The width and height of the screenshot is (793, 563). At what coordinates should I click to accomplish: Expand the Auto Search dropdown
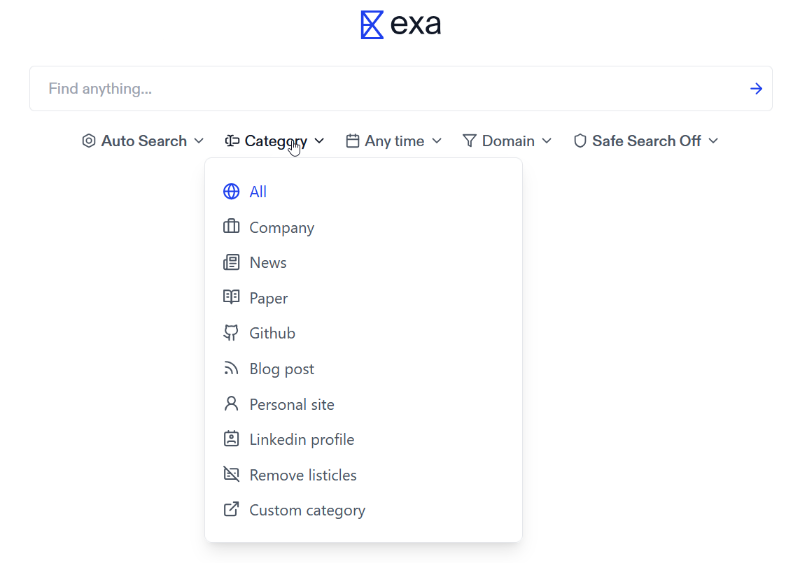[x=143, y=141]
